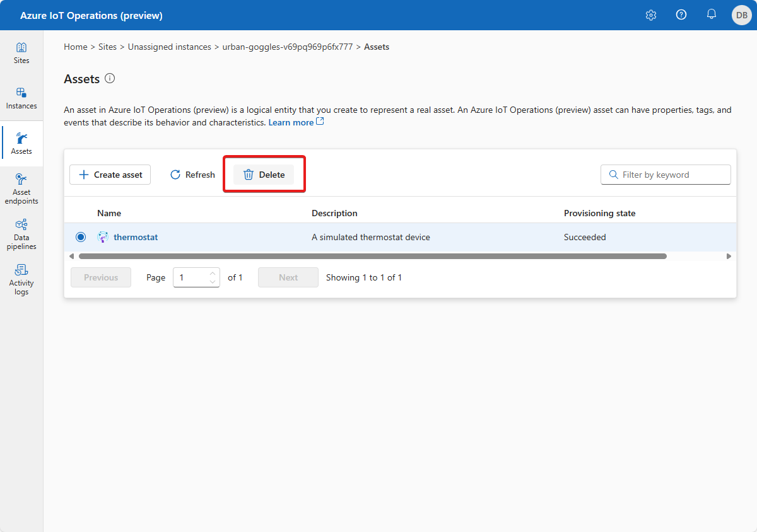
Task: Click 'A simulated thermostat device' description
Action: [371, 237]
